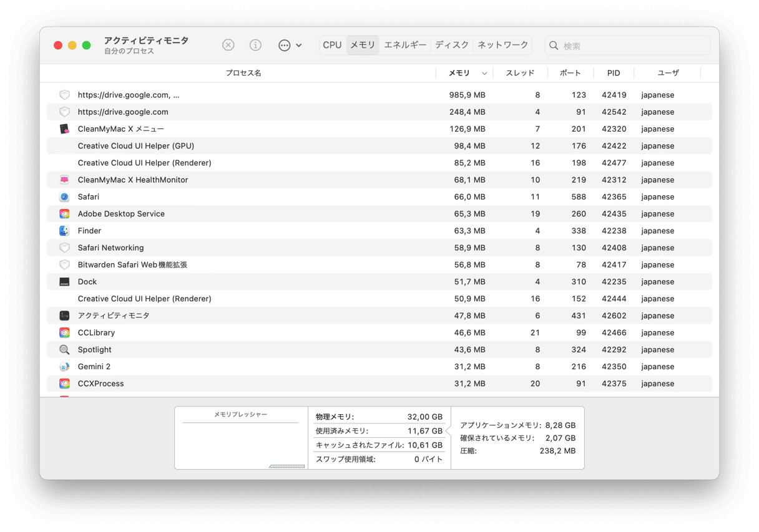Click the アプリケーションメモリ 8,28 GB entry
The image size is (759, 532).
tap(518, 425)
